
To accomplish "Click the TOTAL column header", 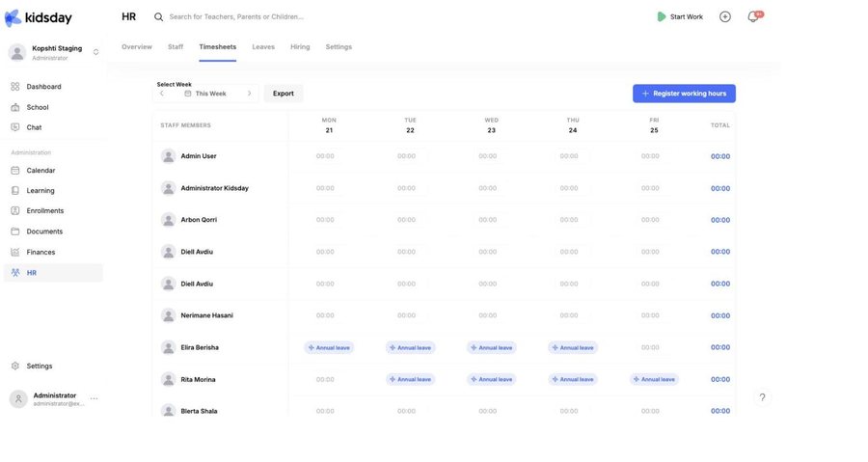I will [x=720, y=125].
